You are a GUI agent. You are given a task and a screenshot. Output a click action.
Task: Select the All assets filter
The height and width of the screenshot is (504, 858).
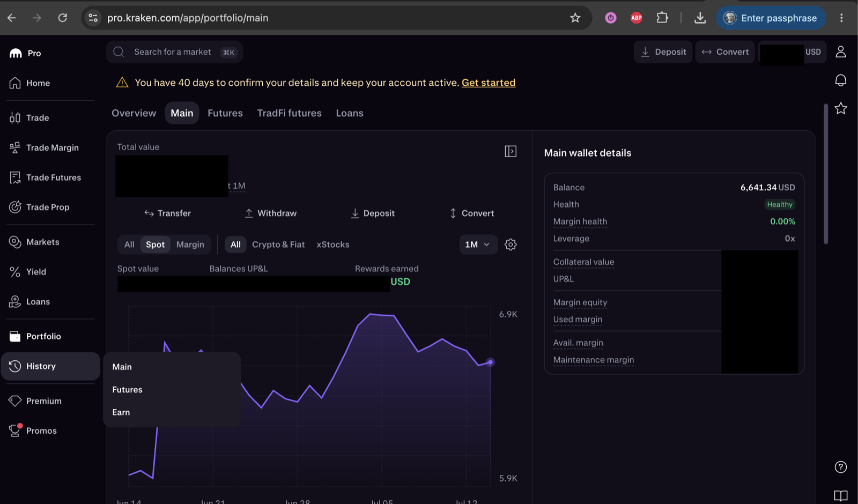coord(235,244)
